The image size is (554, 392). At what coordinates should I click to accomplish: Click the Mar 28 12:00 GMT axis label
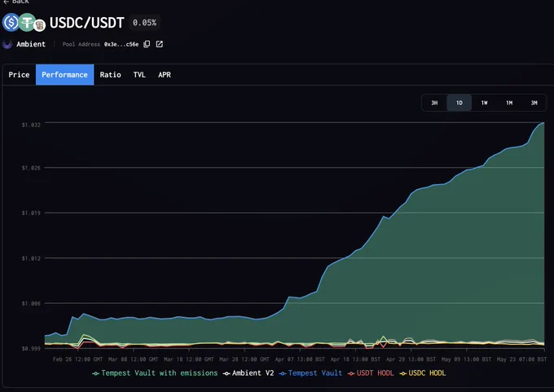[244, 359]
